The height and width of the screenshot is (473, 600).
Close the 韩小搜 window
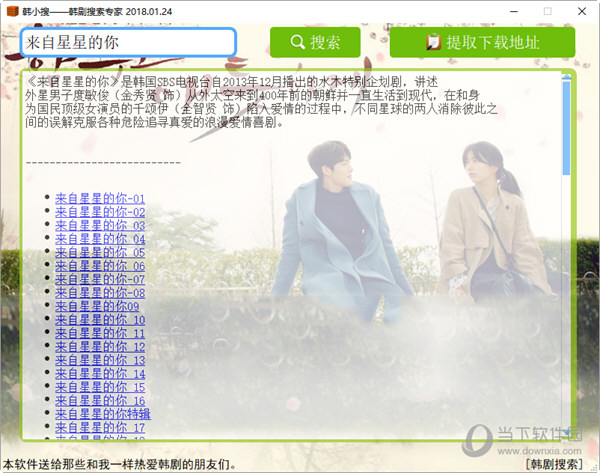click(582, 11)
